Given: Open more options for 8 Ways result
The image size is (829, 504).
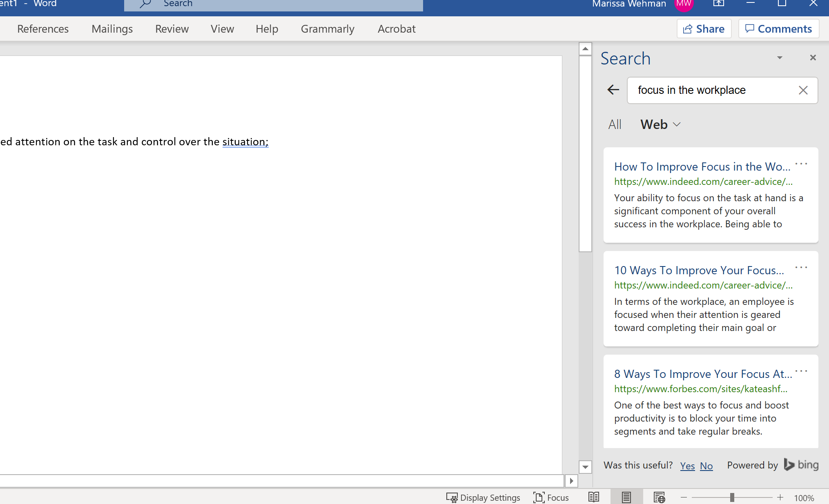Looking at the screenshot, I should coord(801,371).
